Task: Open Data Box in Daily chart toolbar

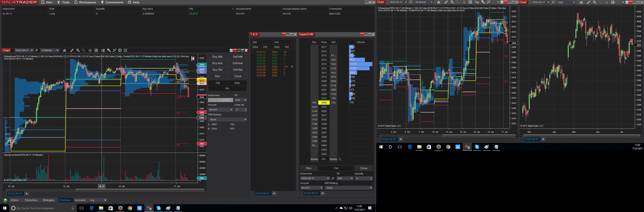Action: pyautogui.click(x=613, y=2)
